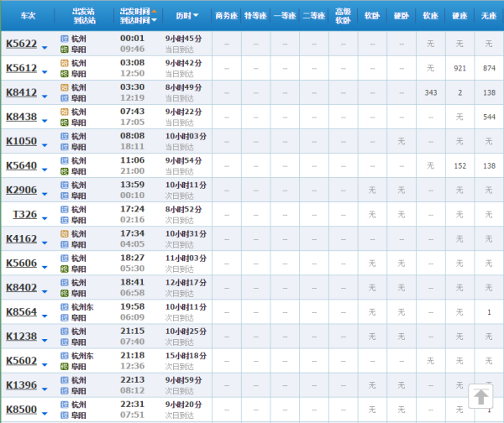Screen dimensions: 504x423
Task: Click the 二等座 column header
Action: [314, 15]
